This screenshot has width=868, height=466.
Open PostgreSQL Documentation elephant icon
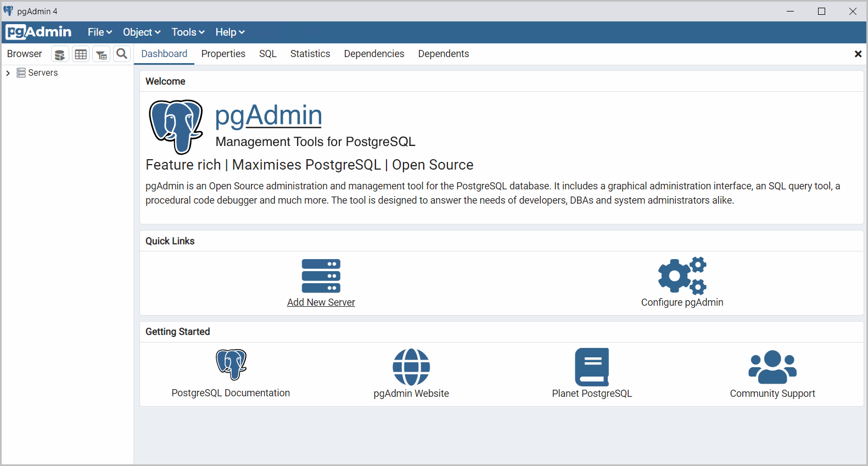[x=231, y=364]
